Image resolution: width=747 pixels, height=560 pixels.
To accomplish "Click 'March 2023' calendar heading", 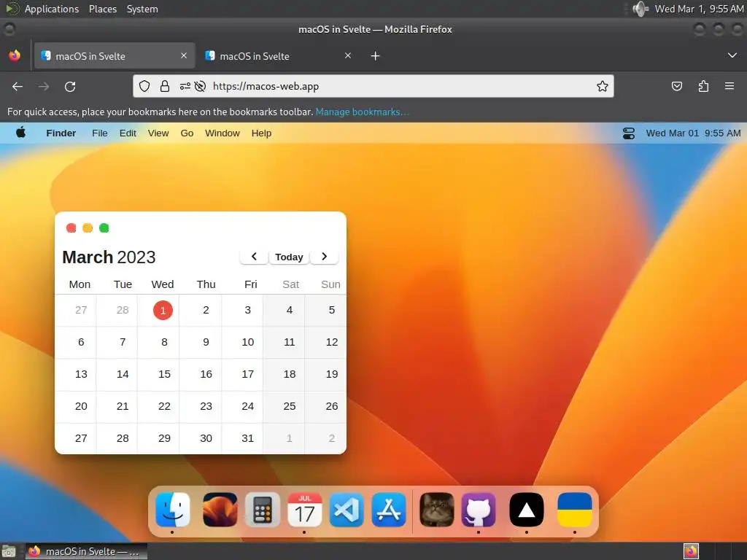I will 109,257.
